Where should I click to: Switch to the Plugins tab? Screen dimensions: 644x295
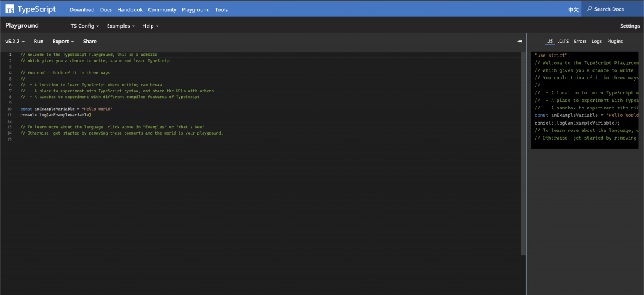point(615,41)
